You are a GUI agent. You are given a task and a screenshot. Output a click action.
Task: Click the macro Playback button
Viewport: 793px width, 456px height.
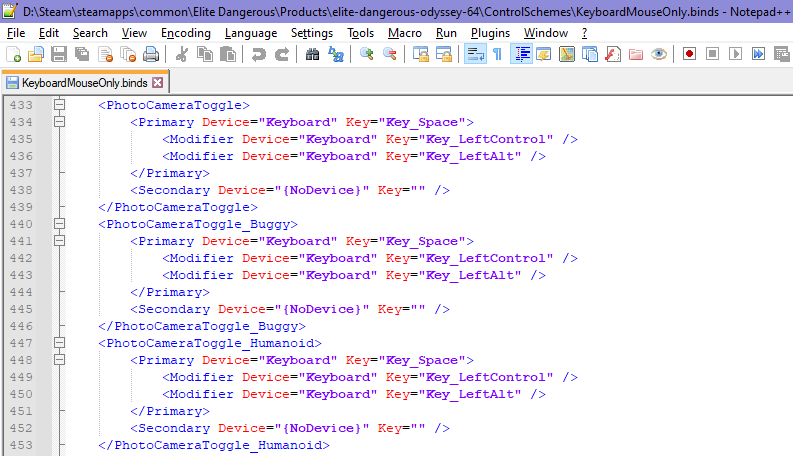735,54
